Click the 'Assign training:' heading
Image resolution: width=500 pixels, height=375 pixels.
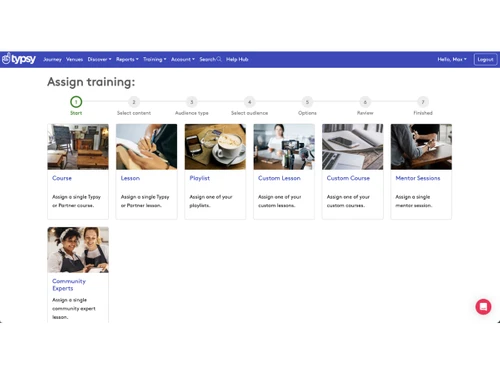point(91,82)
